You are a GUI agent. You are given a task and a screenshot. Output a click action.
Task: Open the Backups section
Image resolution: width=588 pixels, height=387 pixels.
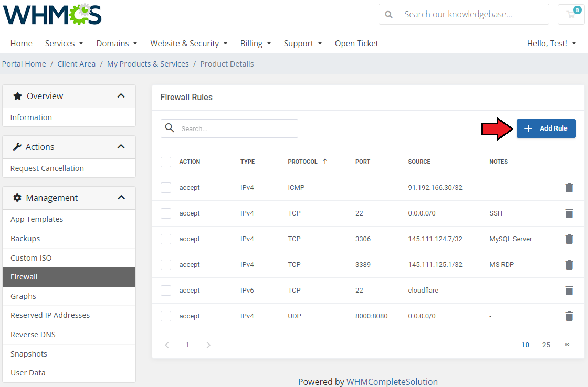(69, 239)
